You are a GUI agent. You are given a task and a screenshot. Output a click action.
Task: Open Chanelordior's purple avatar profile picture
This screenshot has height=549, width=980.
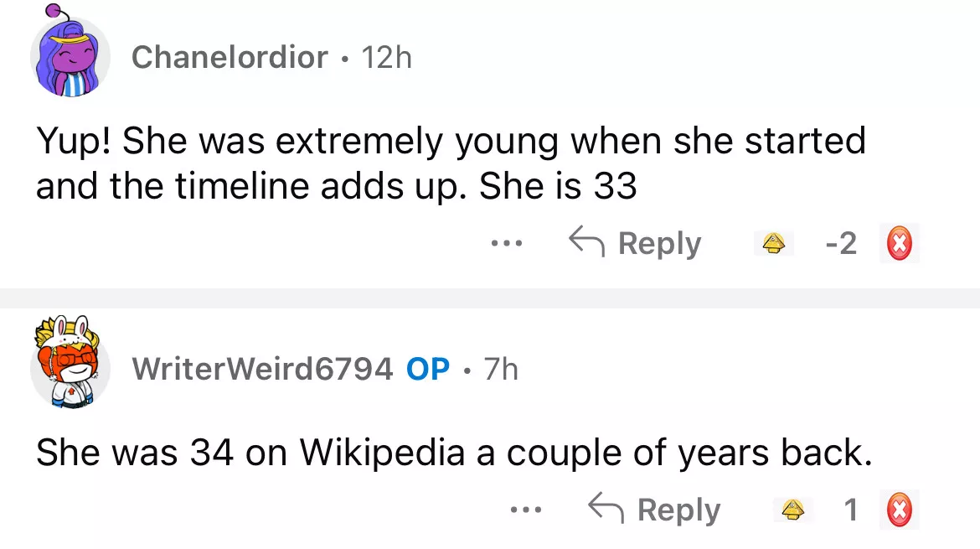pos(70,58)
